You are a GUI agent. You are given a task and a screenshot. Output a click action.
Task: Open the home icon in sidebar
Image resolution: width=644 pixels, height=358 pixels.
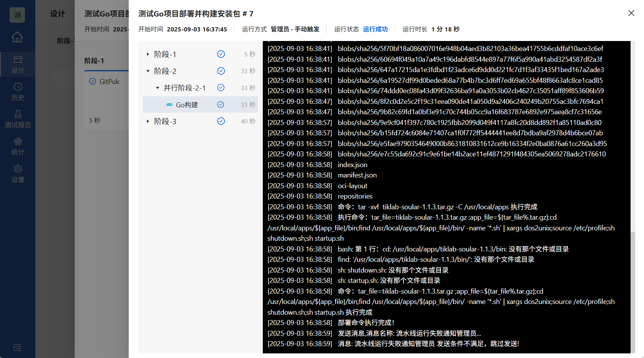pos(17,37)
